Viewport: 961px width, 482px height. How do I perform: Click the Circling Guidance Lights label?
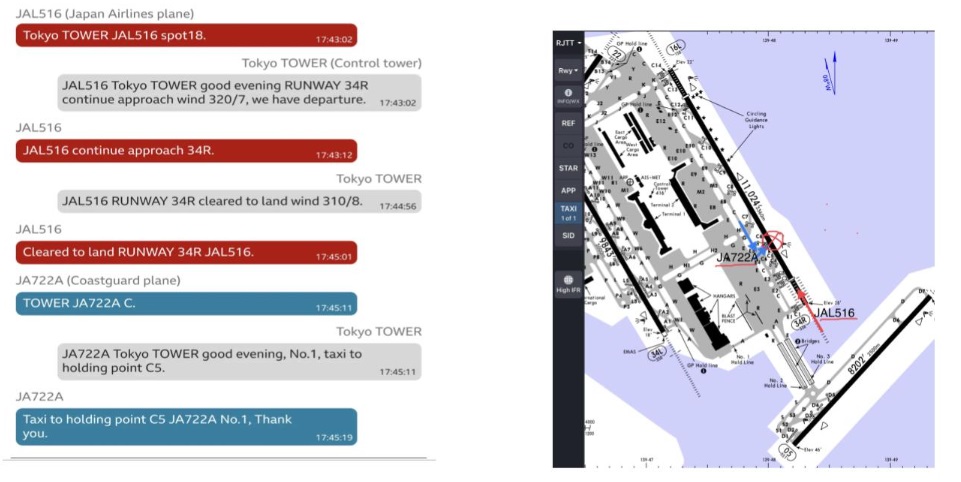(x=756, y=120)
